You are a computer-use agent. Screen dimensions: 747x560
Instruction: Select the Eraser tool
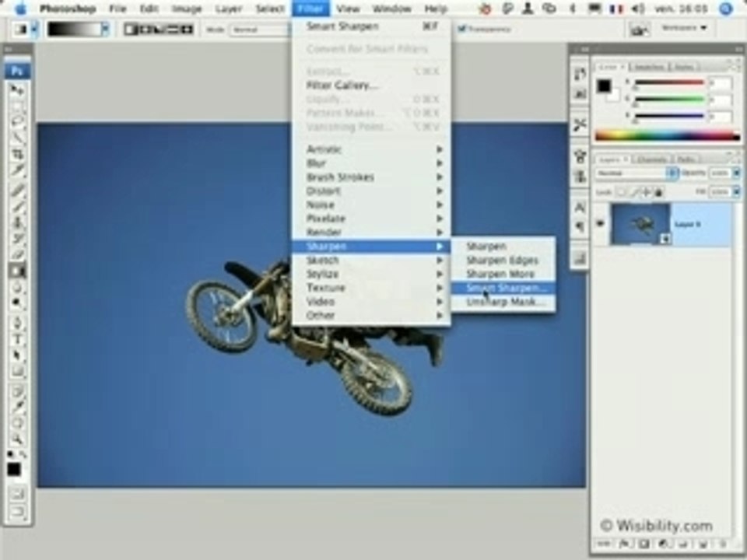point(17,254)
